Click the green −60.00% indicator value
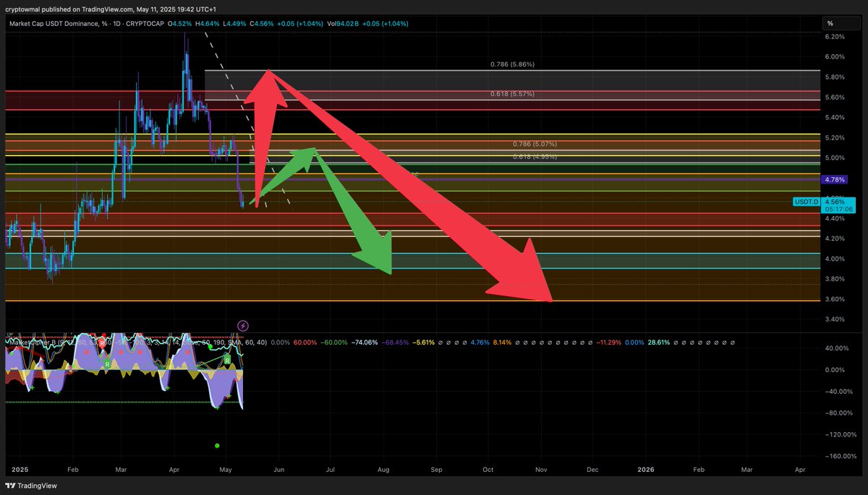Image resolution: width=868 pixels, height=495 pixels. (x=334, y=343)
